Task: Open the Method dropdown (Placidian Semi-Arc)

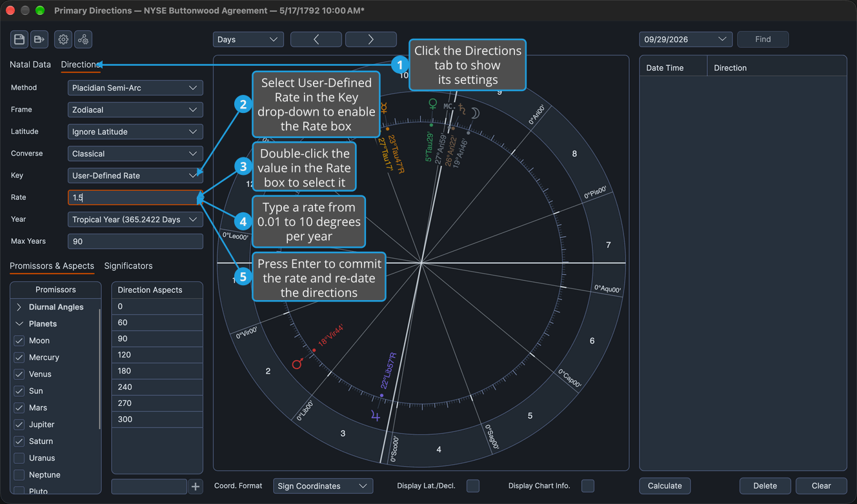Action: point(136,88)
